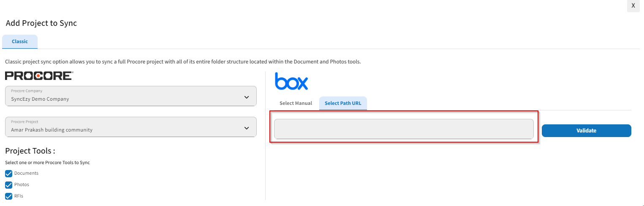Switch to the Classic tab
Image resolution: width=644 pixels, height=206 pixels.
coord(20,41)
